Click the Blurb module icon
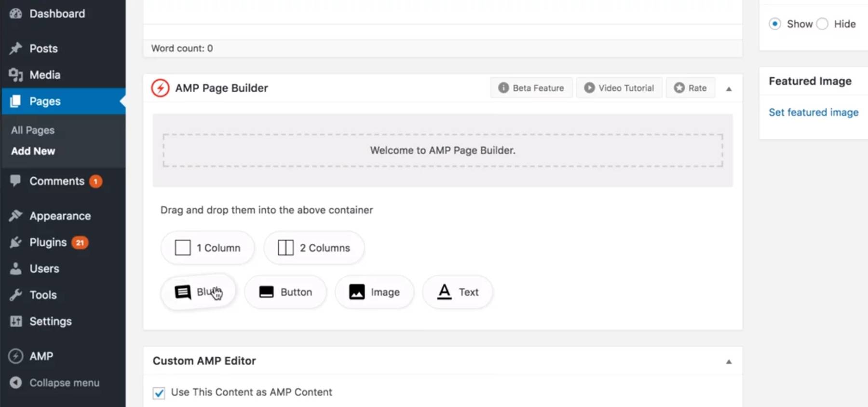This screenshot has height=407, width=868. tap(183, 292)
